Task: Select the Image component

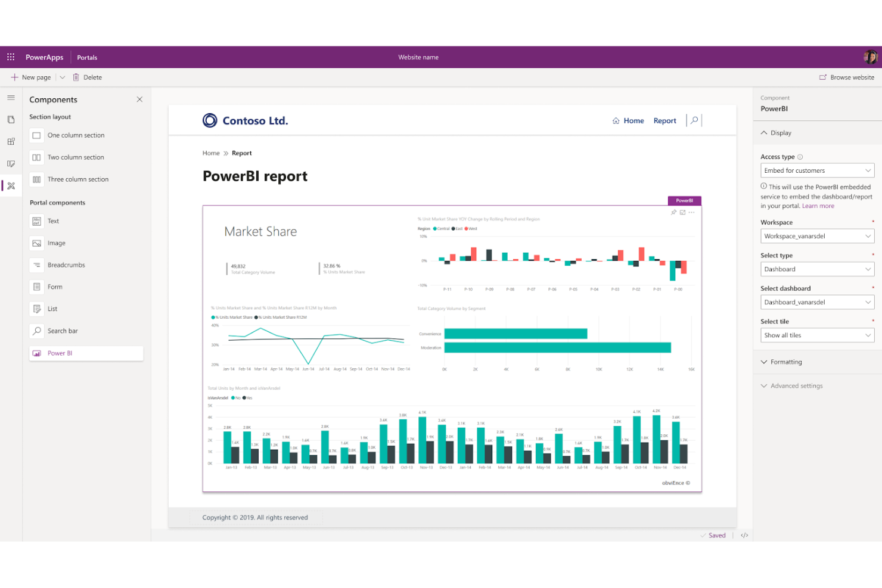Action: coord(57,242)
